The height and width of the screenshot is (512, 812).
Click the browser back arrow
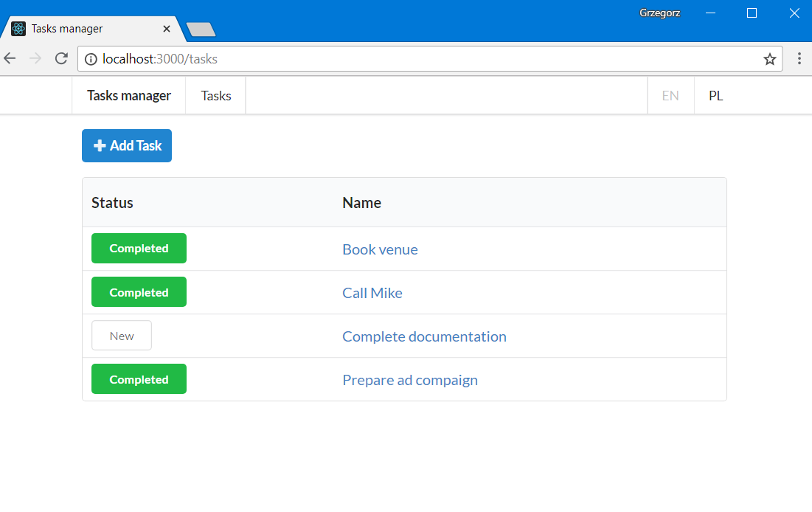(x=10, y=58)
